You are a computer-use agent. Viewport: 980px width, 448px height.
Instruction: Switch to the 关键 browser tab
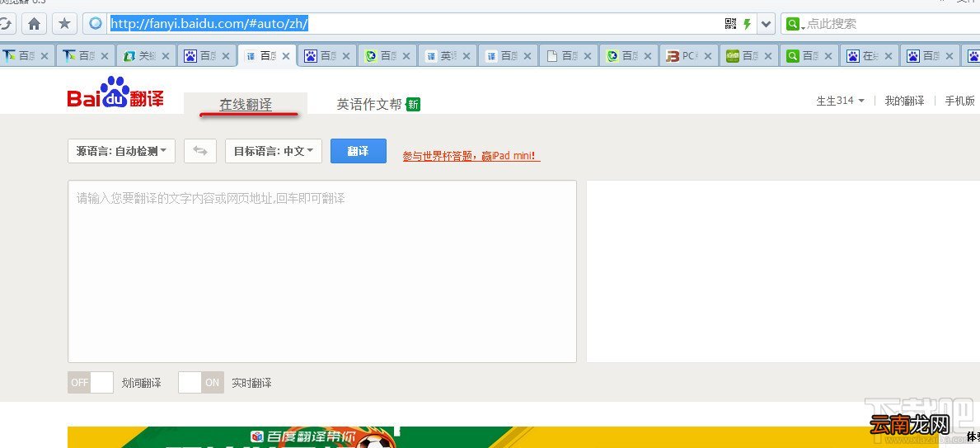[145, 55]
